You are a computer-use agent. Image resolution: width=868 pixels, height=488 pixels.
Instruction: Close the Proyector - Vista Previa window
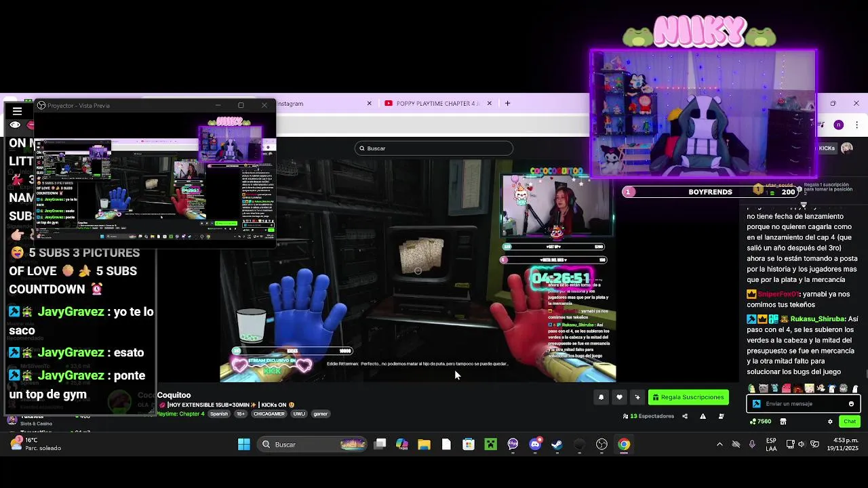click(x=264, y=106)
